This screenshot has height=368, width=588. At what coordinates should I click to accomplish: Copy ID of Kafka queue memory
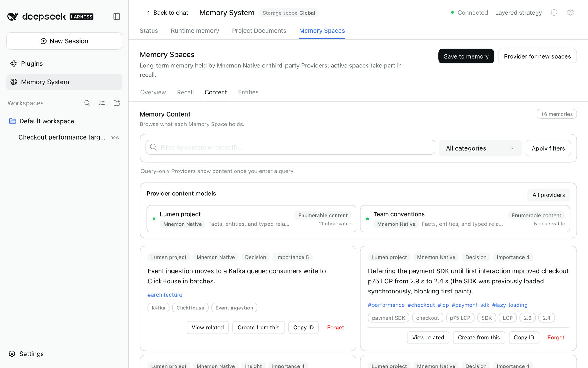point(303,328)
